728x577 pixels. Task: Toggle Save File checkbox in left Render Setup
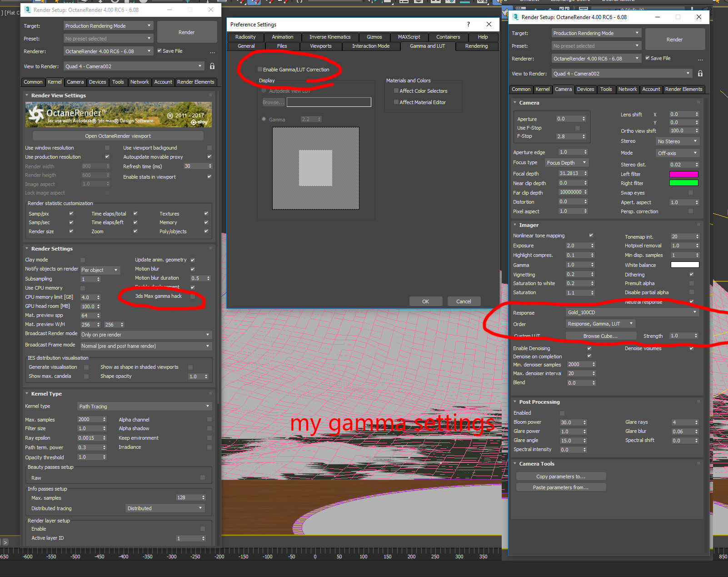(x=160, y=50)
